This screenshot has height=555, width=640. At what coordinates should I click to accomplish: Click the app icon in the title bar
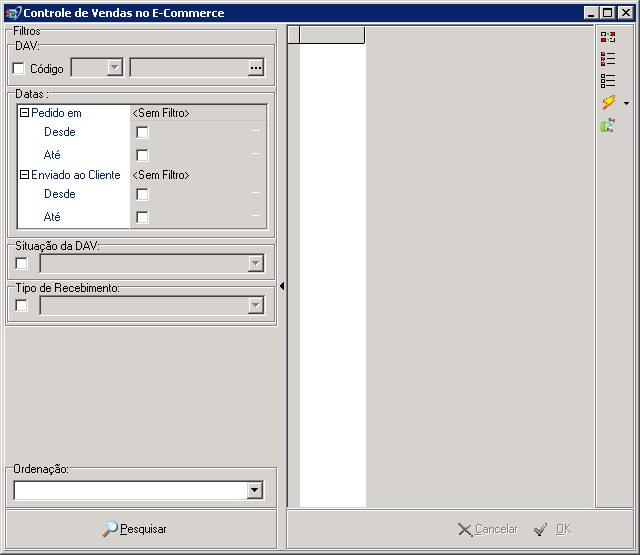[13, 13]
